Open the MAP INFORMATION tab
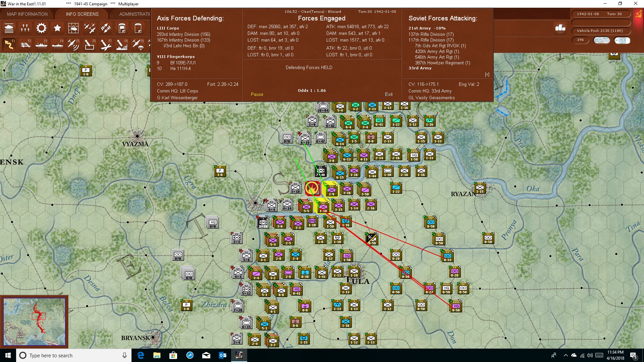The width and height of the screenshot is (644, 362). pyautogui.click(x=27, y=14)
